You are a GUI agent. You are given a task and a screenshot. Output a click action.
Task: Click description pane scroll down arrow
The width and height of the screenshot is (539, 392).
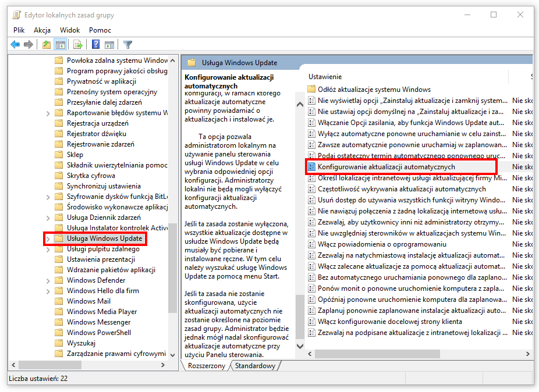[x=300, y=346]
